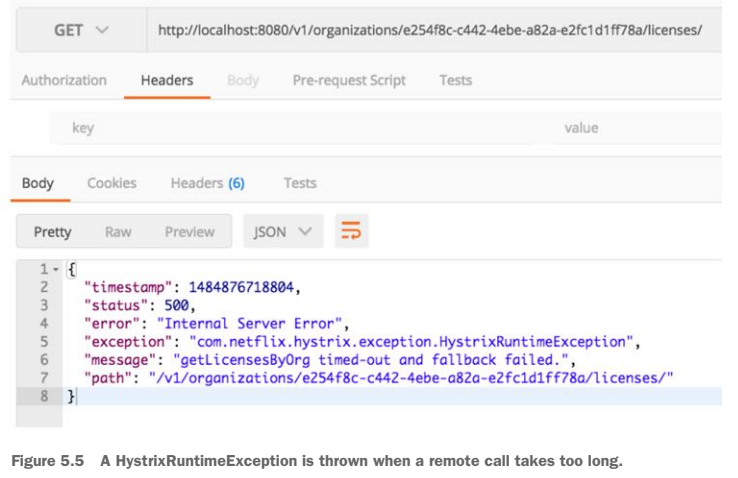
Task: Open the JSON format dropdown
Action: tap(283, 231)
